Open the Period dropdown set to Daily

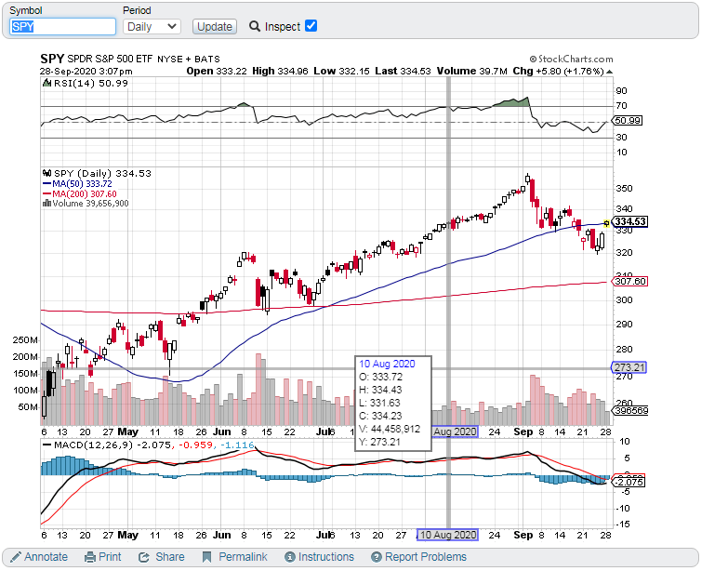(152, 26)
